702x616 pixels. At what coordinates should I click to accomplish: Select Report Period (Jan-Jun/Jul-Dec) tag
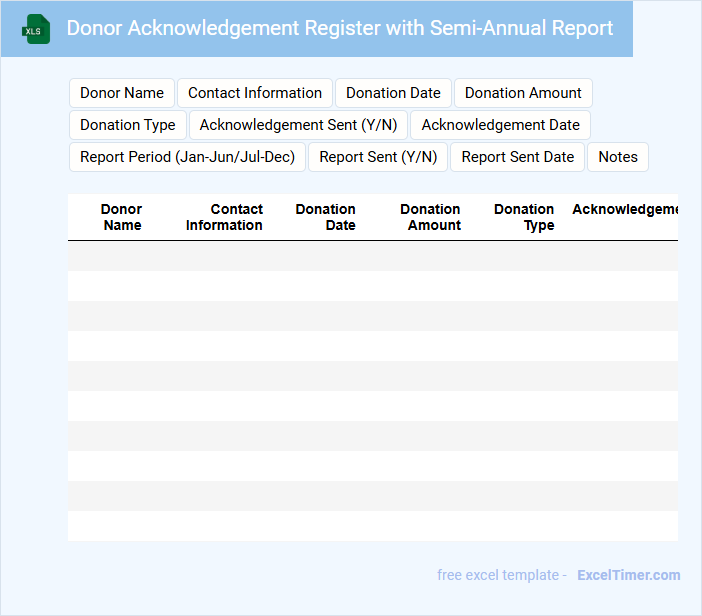187,157
